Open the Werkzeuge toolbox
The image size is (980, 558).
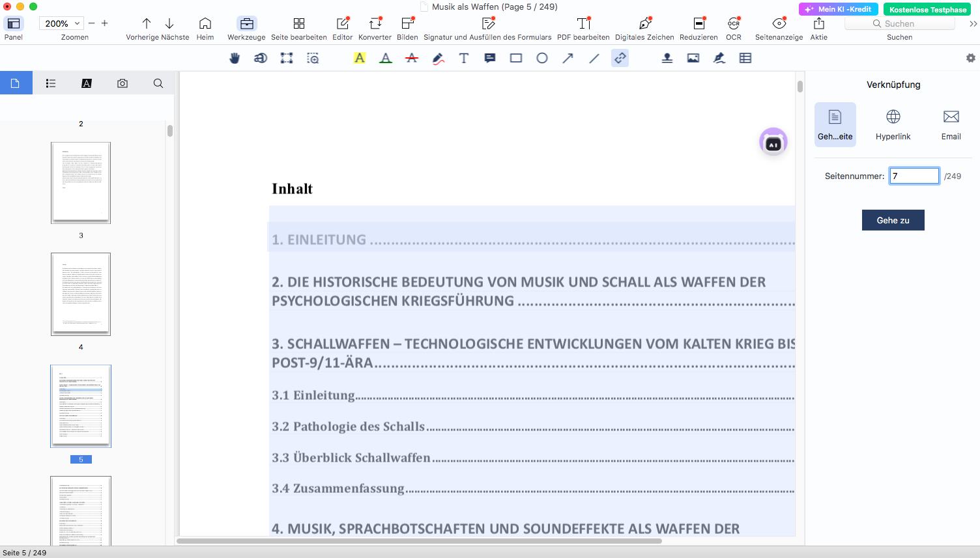246,23
